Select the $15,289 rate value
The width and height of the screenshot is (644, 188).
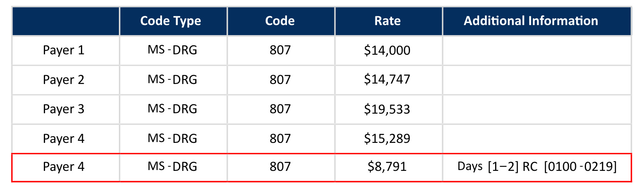point(387,138)
